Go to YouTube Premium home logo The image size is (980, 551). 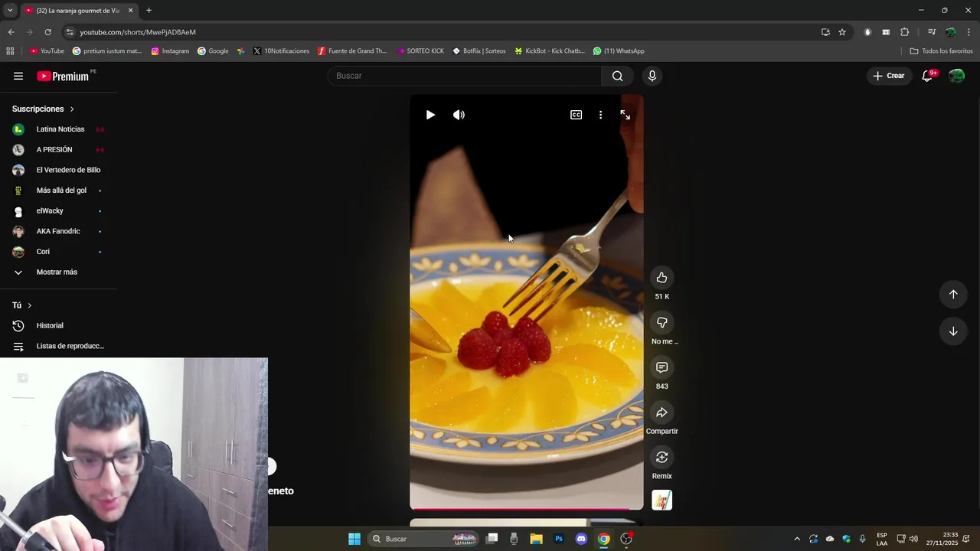pos(64,76)
